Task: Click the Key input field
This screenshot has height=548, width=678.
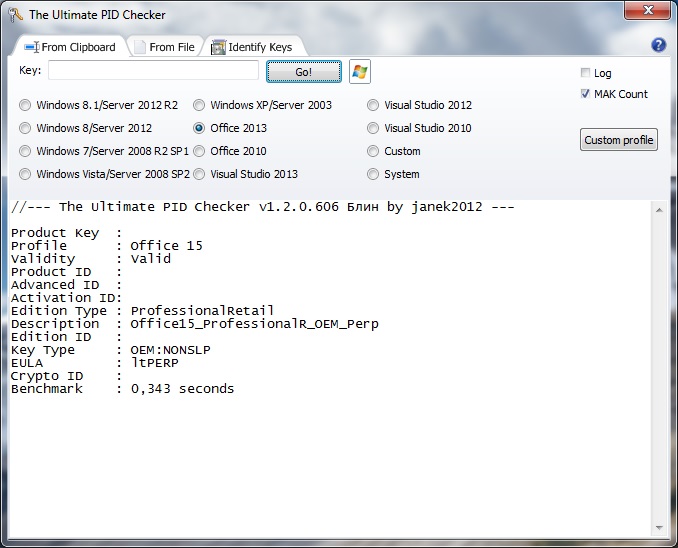Action: pos(154,70)
